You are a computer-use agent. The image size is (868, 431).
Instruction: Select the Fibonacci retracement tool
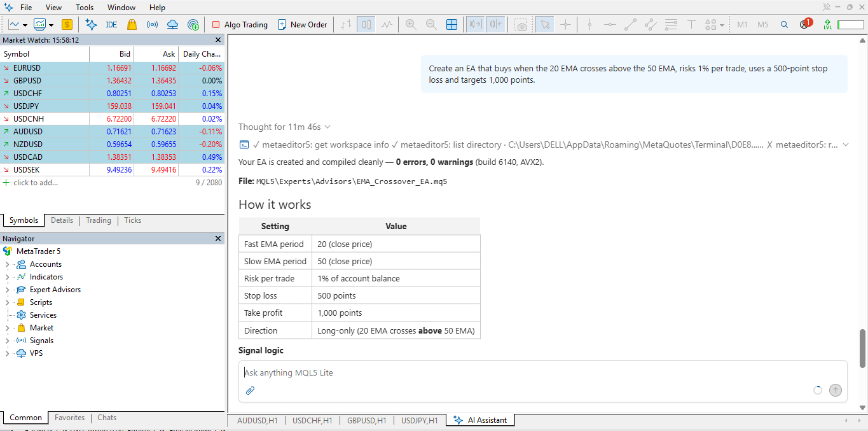671,25
